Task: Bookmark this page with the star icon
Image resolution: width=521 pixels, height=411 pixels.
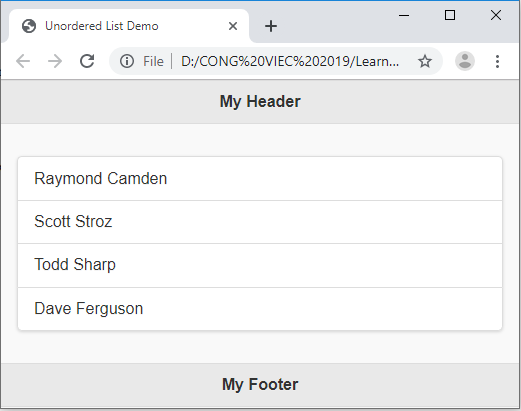Action: [x=425, y=61]
